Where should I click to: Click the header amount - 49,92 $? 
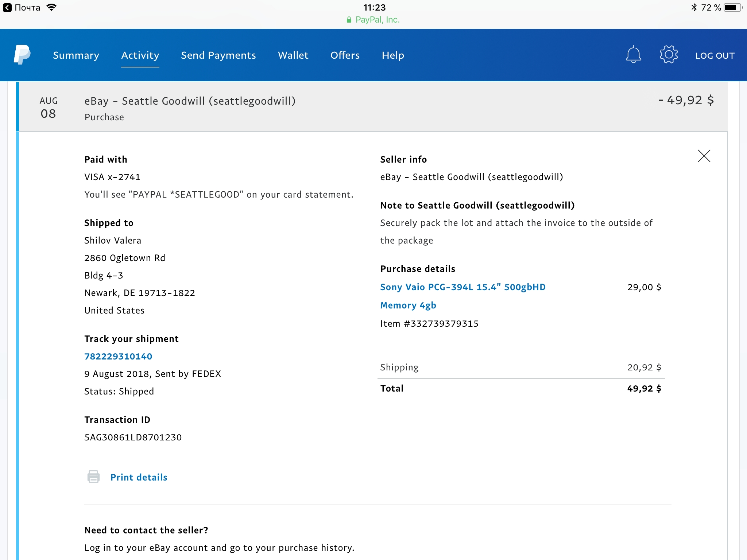click(x=686, y=100)
